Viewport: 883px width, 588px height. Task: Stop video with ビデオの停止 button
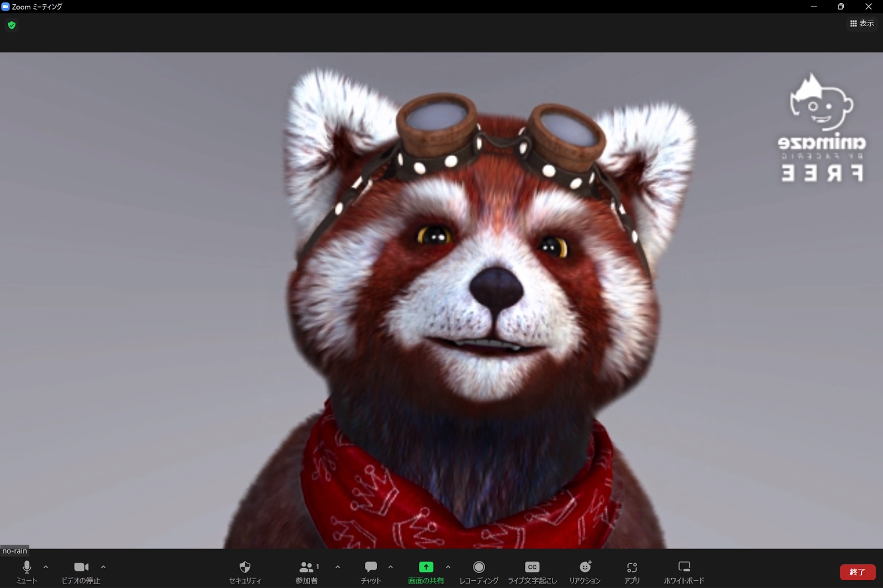pyautogui.click(x=81, y=572)
